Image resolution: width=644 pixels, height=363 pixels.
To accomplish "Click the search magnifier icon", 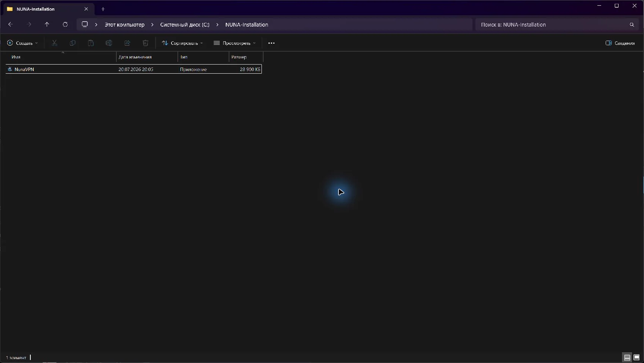I will (632, 25).
